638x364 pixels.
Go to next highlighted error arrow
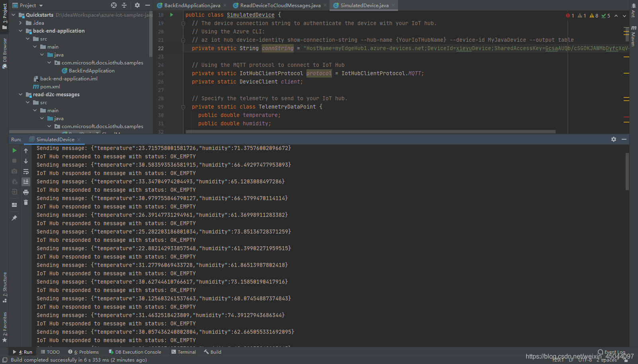[624, 16]
